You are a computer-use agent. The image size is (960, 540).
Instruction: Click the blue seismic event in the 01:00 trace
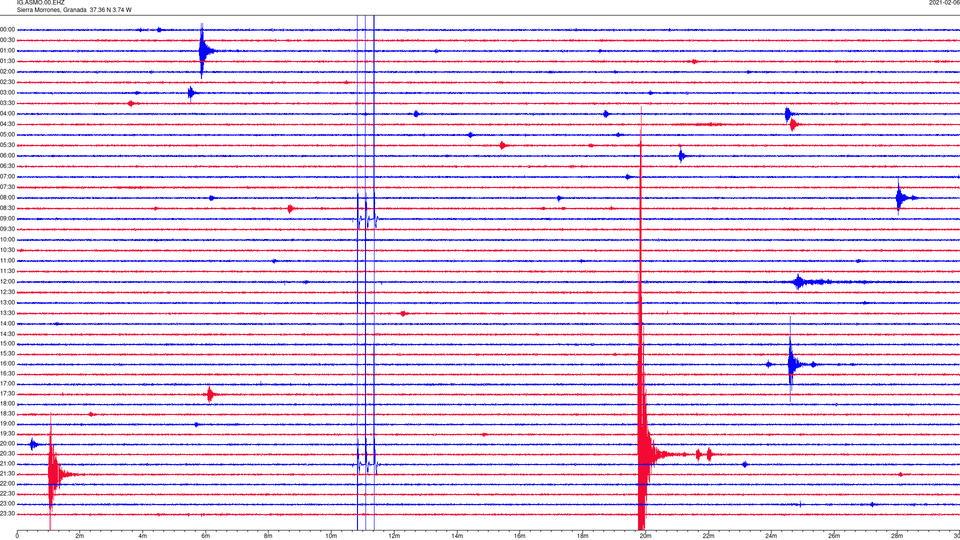204,51
